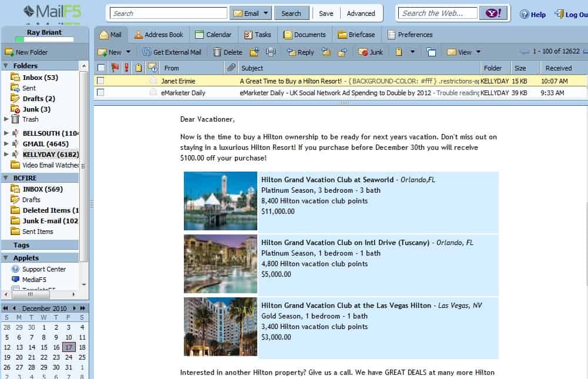This screenshot has height=379, width=588.
Task: Open the Address Book tab
Action: coord(159,35)
